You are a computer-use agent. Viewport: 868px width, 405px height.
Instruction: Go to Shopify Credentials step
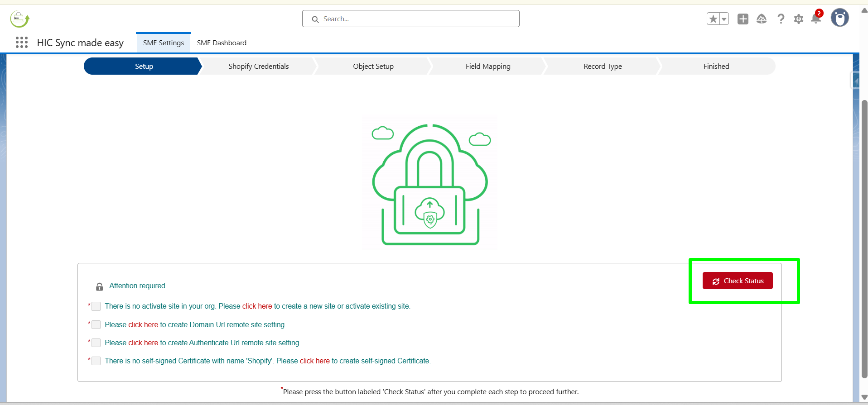[x=258, y=67]
